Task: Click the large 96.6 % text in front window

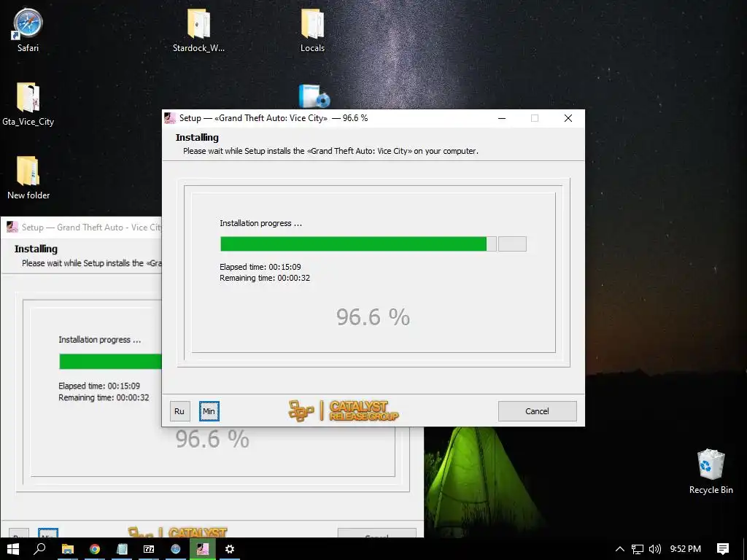Action: click(373, 317)
